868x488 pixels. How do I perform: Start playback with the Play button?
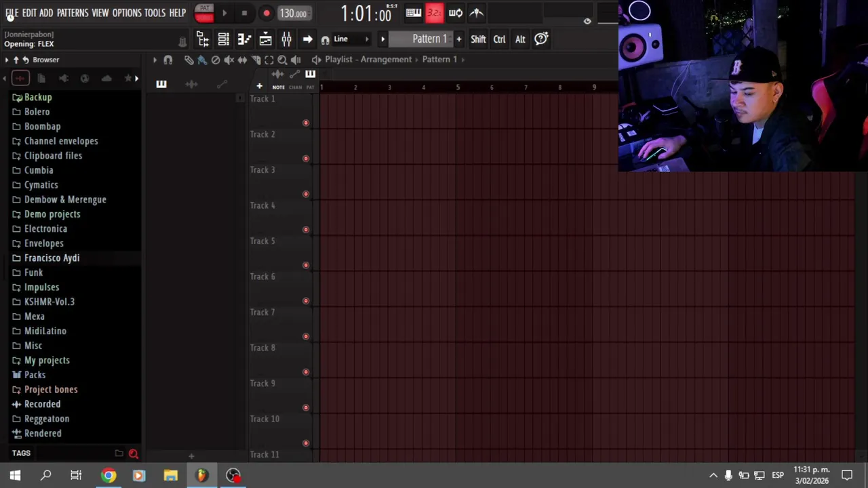224,13
